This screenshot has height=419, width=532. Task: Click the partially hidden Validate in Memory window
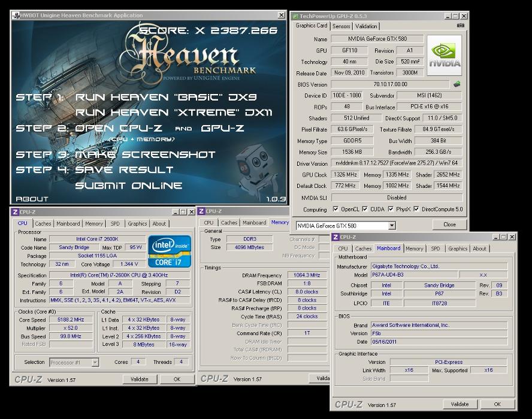click(x=319, y=378)
